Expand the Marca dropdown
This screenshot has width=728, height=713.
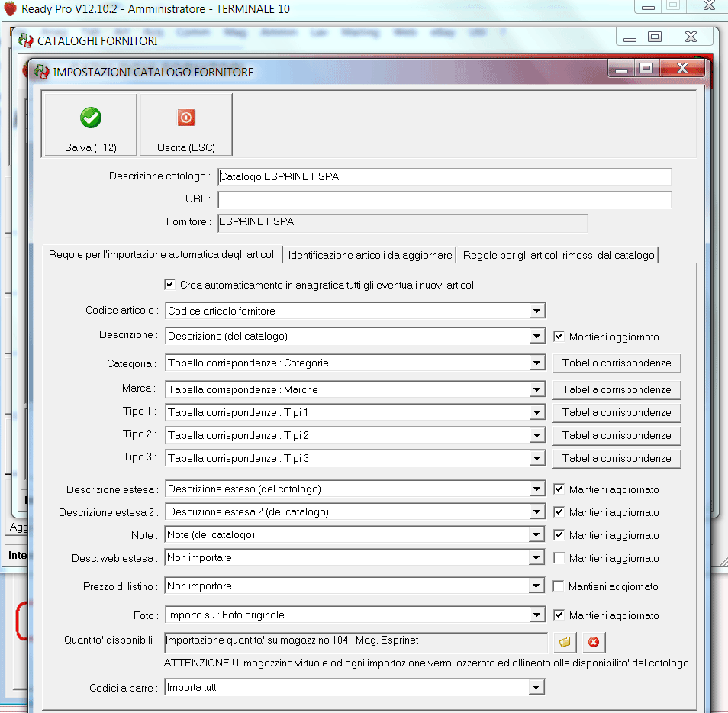536,389
